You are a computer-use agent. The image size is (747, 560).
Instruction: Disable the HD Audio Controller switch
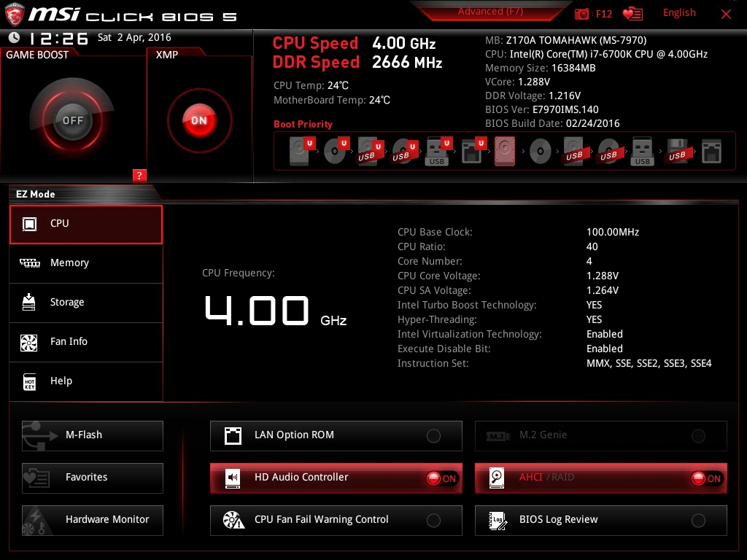(x=441, y=478)
